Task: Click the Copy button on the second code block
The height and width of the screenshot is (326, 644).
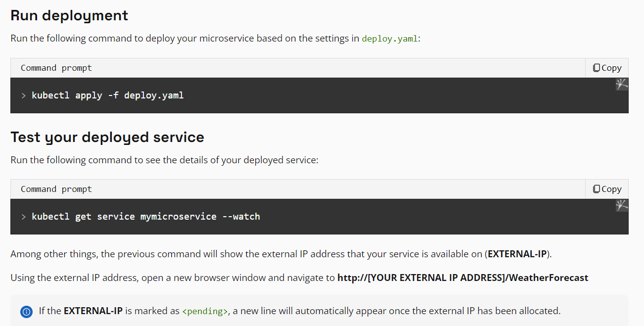Action: (607, 188)
